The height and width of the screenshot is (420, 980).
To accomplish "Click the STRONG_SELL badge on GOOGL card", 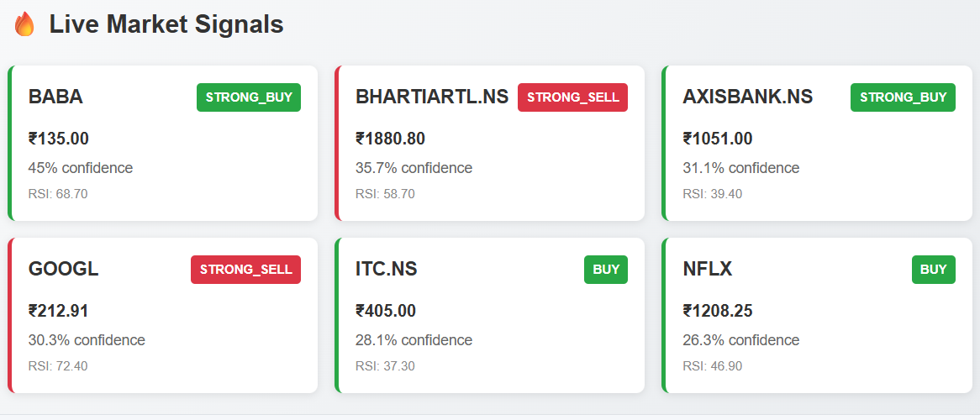I will [x=245, y=270].
